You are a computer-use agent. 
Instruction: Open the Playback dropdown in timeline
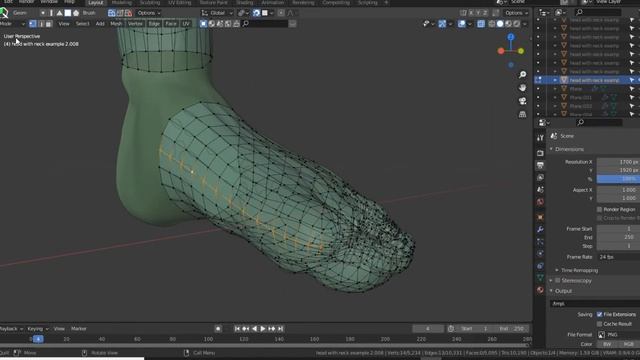point(11,329)
